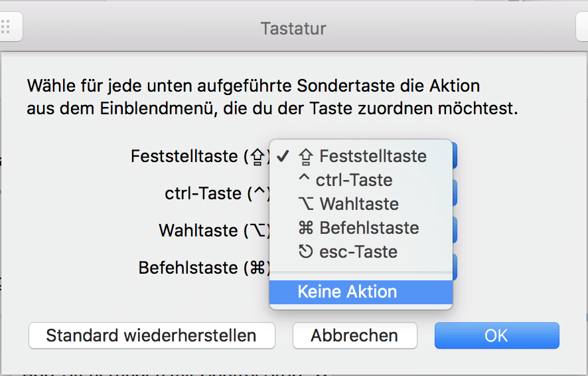Click the Befehlstaste (⌘) row label

pyautogui.click(x=204, y=268)
